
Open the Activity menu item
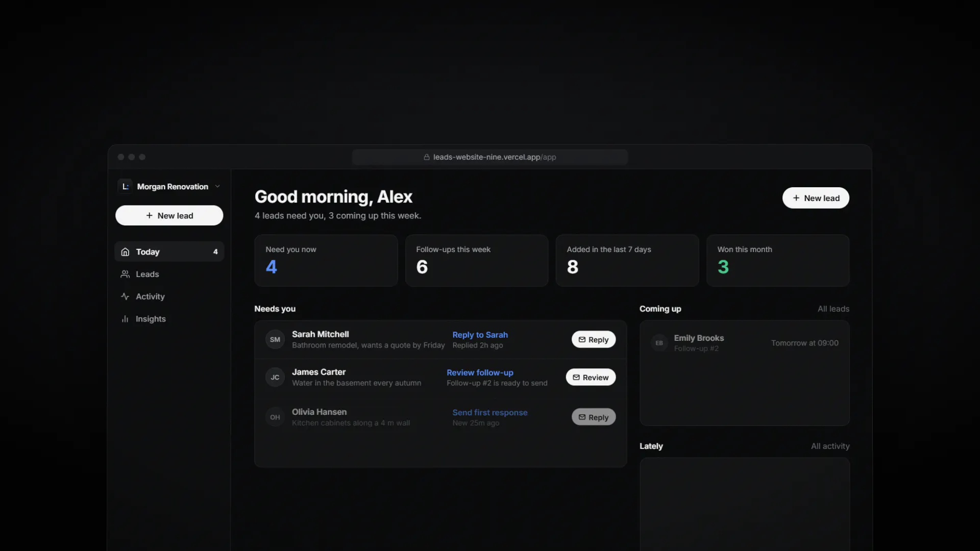[x=169, y=296]
